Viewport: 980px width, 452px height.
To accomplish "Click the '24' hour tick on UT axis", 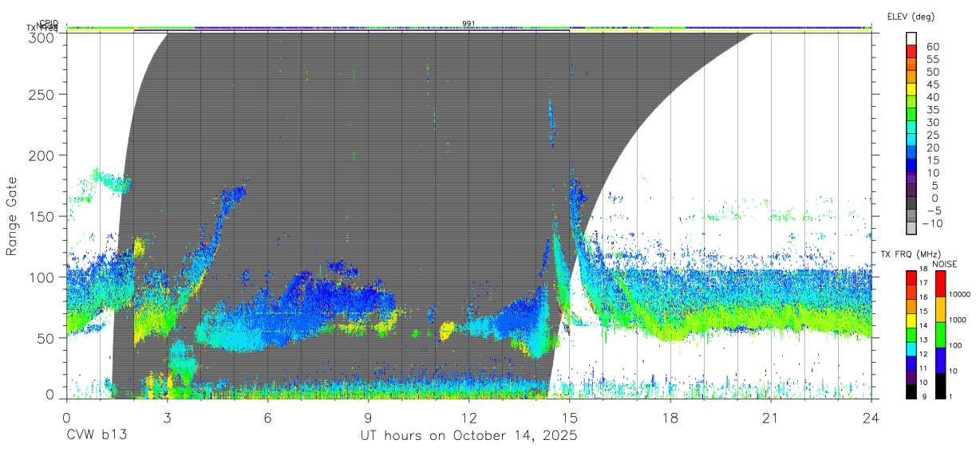I will (x=871, y=418).
